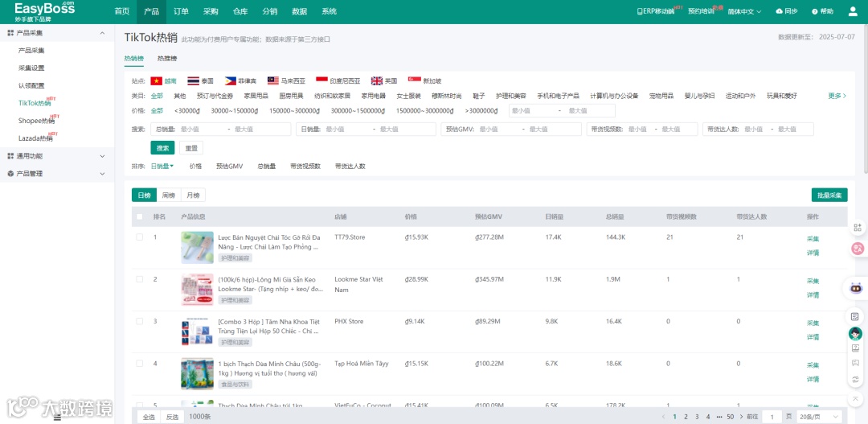Expand more categories with 更多

click(x=837, y=96)
